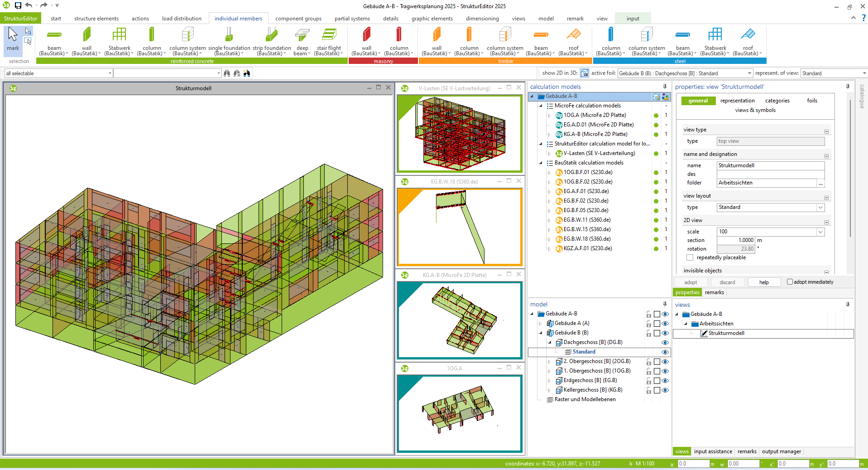The image size is (868, 470).
Task: Switch to the representation properties tab
Action: coord(737,101)
